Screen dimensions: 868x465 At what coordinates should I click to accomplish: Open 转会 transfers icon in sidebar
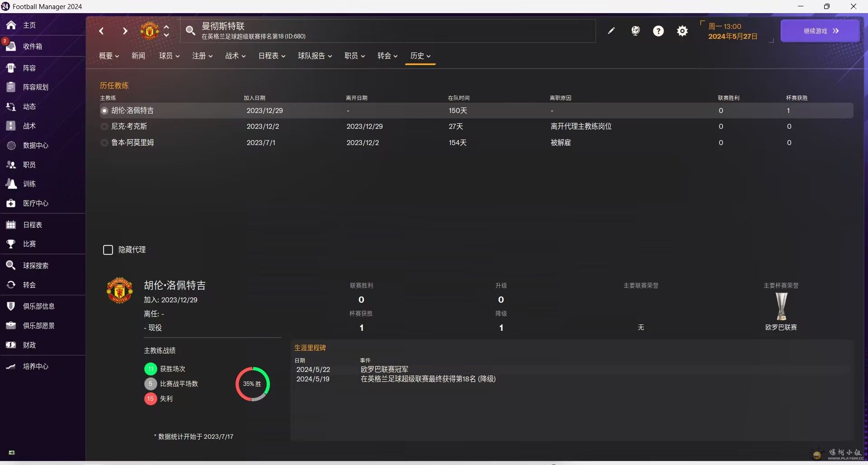[11, 285]
